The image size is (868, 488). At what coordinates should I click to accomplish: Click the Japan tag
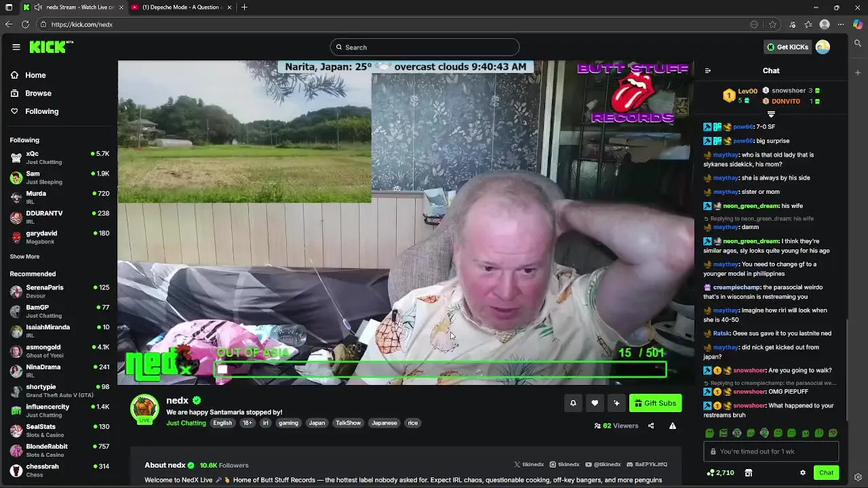click(x=317, y=423)
